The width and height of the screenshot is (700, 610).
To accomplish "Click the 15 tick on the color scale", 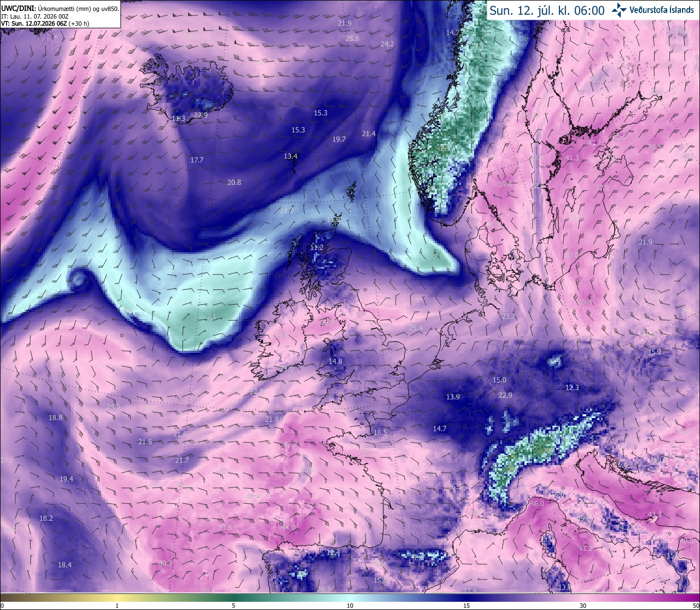I will [466, 605].
